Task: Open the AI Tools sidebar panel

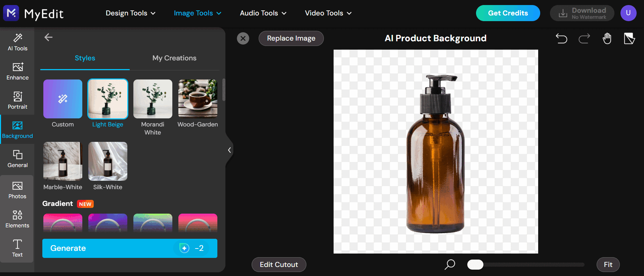Action: pos(17,42)
